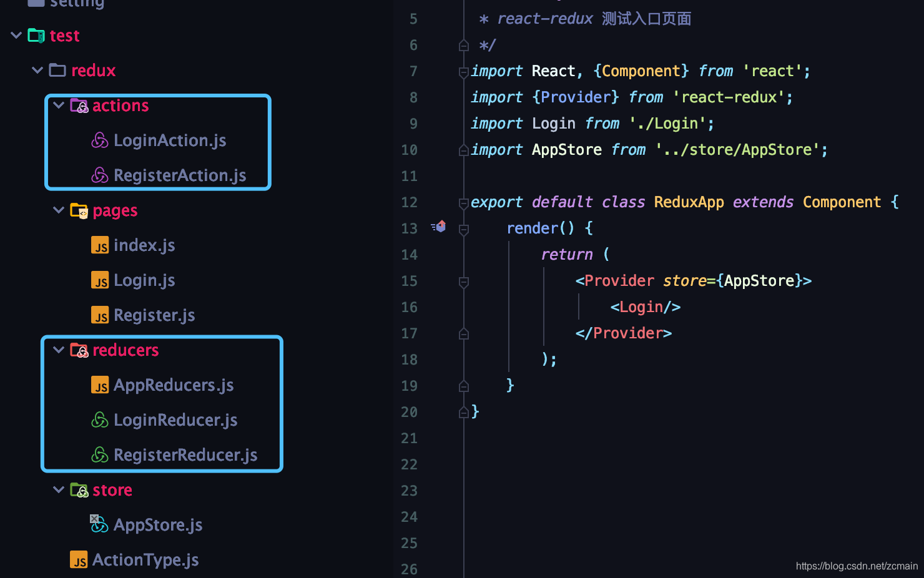Click the Register.js JS file icon
The width and height of the screenshot is (924, 578).
(x=100, y=315)
